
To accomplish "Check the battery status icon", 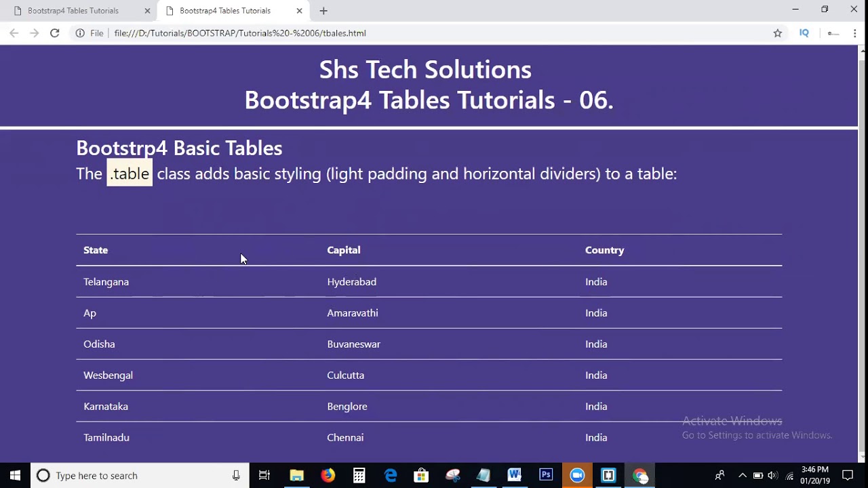I will point(758,475).
